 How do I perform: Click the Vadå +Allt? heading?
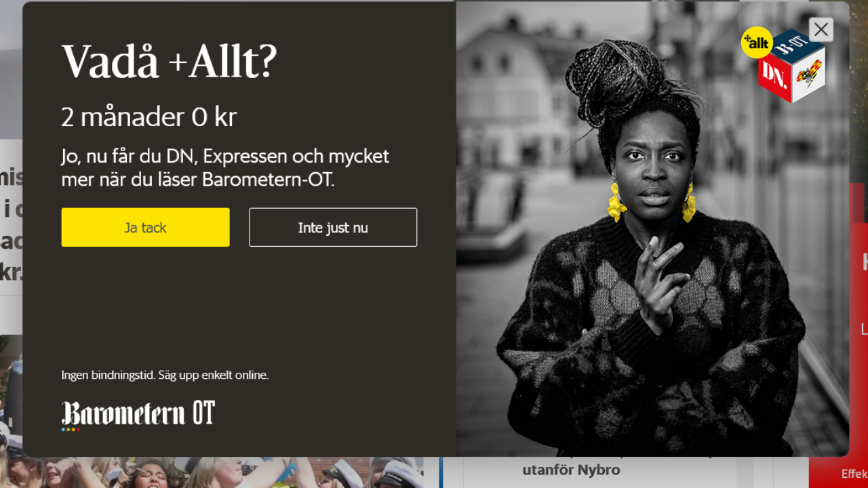[170, 62]
